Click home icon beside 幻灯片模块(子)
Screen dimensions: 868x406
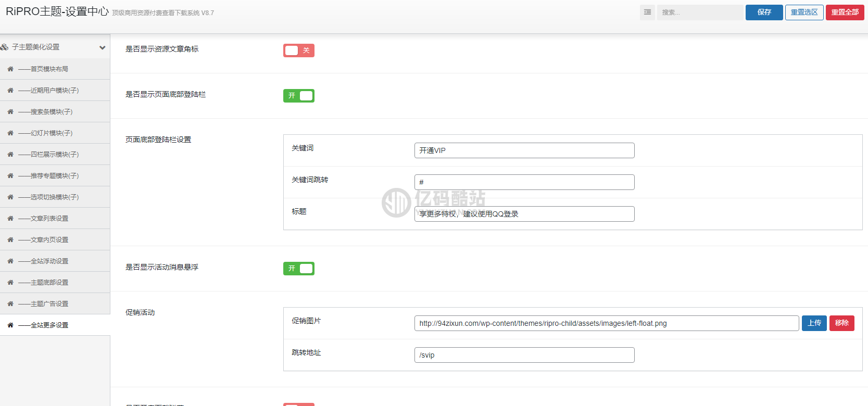point(10,133)
